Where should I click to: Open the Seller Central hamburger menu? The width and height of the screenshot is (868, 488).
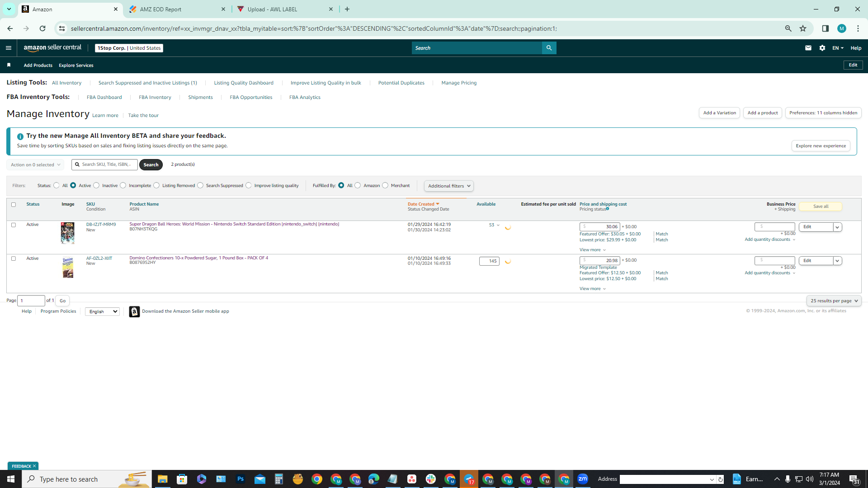9,48
